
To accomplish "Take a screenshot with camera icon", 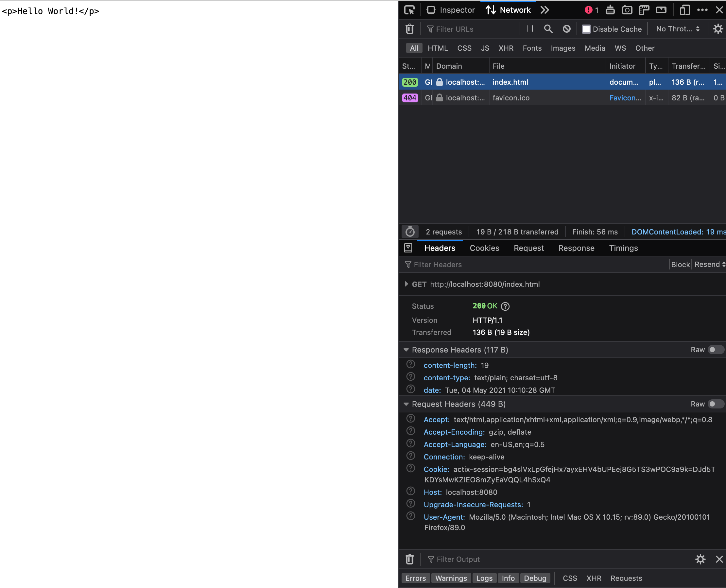I will coord(627,10).
